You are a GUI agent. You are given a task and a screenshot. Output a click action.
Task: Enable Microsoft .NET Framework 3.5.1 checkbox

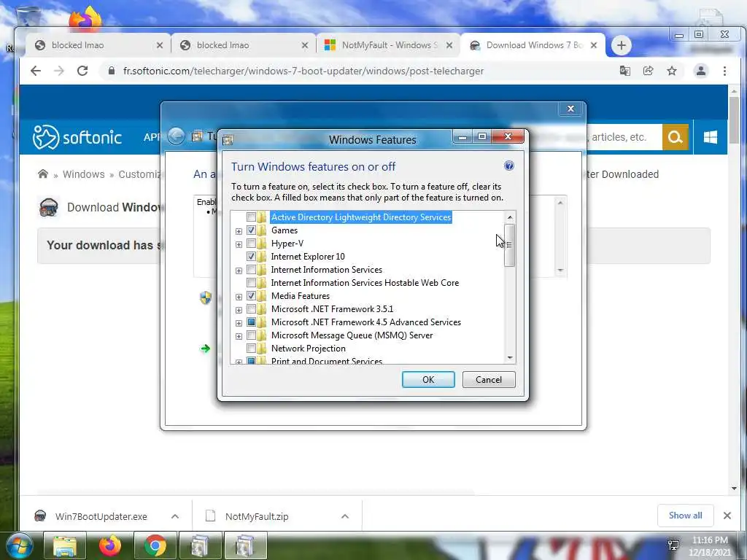251,309
